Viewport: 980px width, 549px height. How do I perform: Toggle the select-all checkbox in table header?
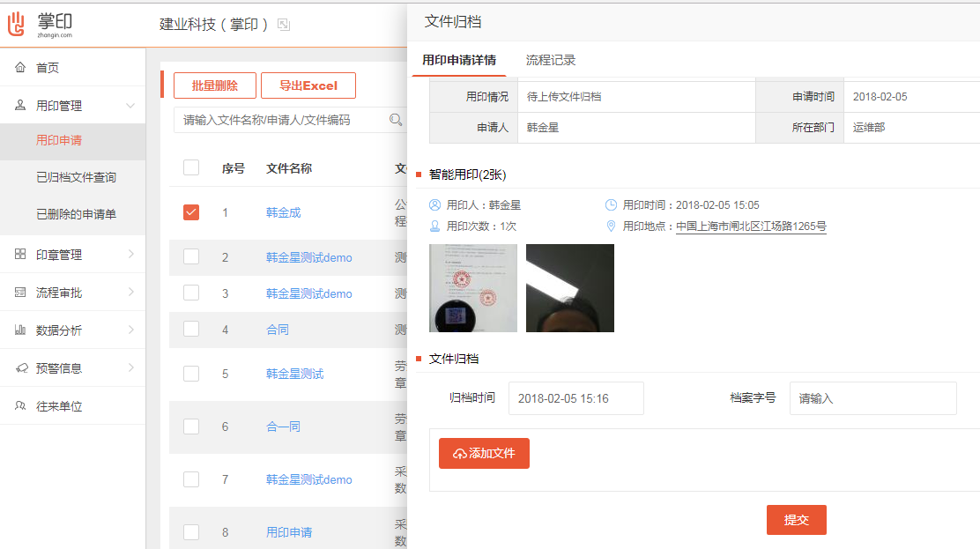[191, 167]
